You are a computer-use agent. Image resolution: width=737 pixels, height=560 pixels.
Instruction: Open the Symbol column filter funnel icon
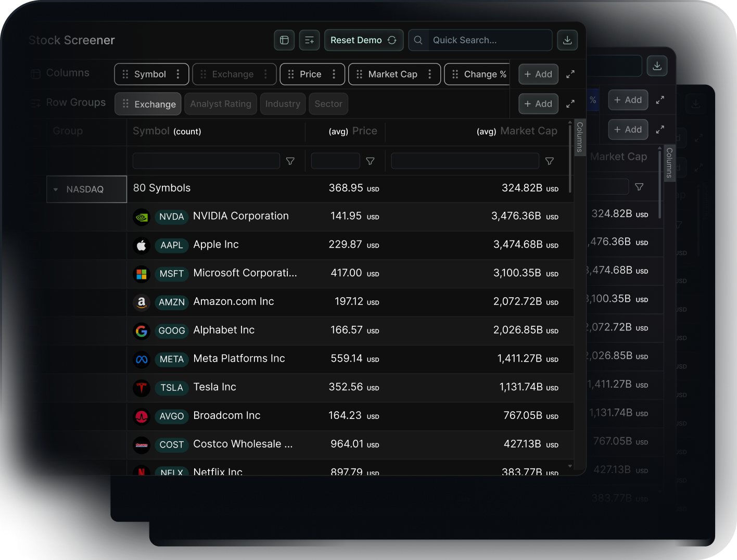(x=290, y=161)
